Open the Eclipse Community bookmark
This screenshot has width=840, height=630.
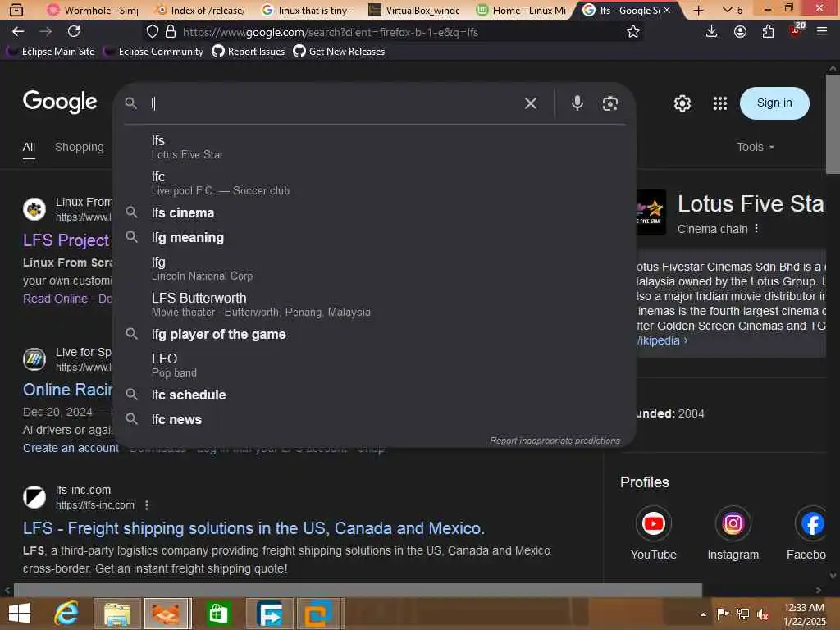coord(155,52)
